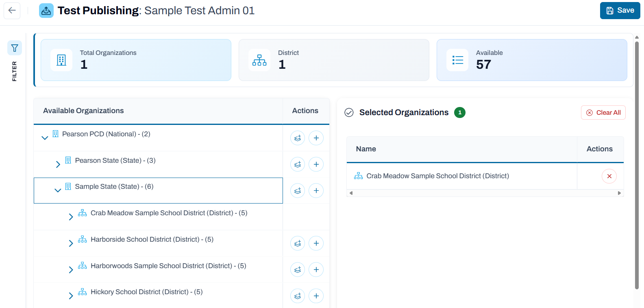Collapse the Pearson PCD (National) node
The image size is (644, 308).
point(45,138)
